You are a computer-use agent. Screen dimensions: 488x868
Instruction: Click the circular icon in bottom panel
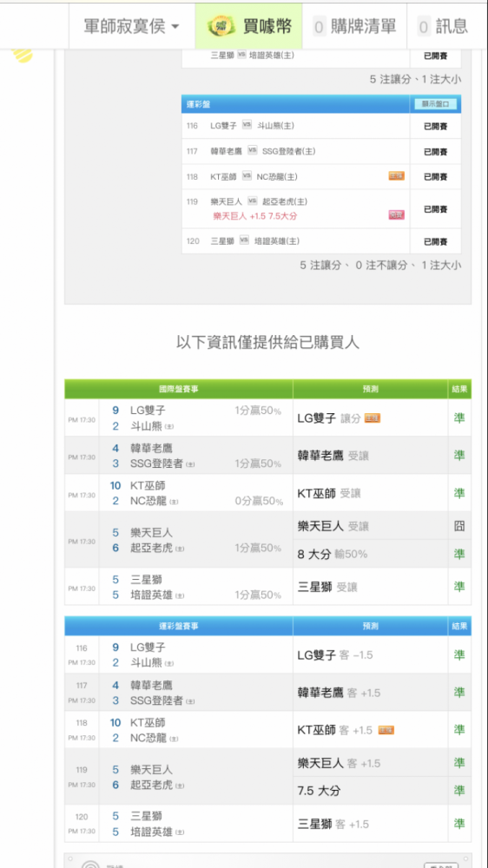[90, 865]
